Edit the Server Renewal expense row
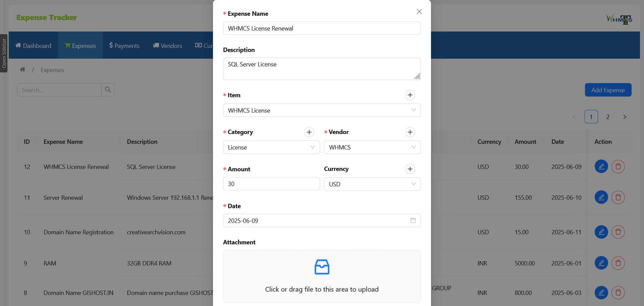The height and width of the screenshot is (306, 644). click(601, 197)
